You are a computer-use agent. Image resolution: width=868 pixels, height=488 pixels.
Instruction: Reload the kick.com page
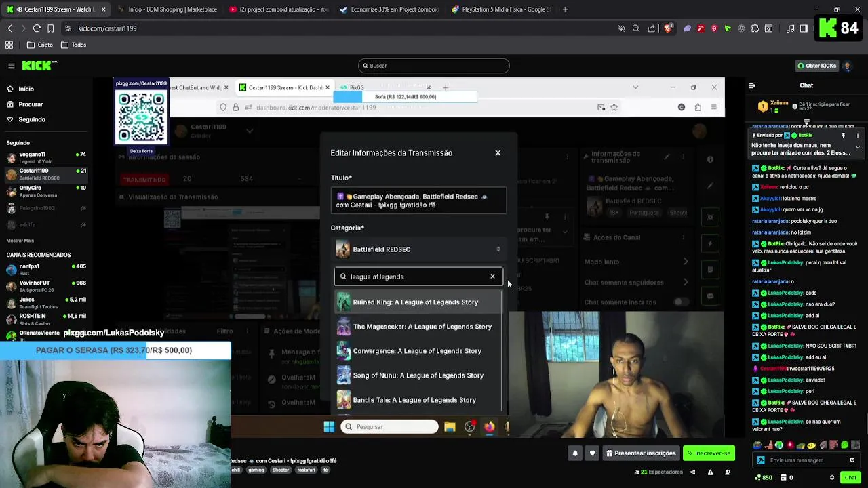[x=37, y=28]
